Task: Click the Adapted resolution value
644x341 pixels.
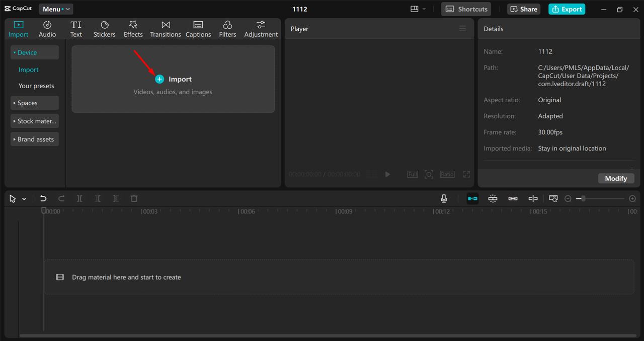Action: coord(550,116)
